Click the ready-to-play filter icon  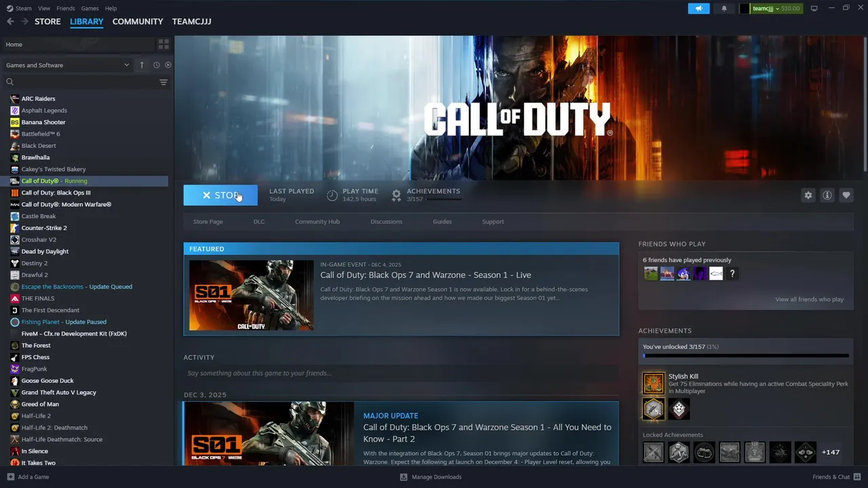click(168, 65)
